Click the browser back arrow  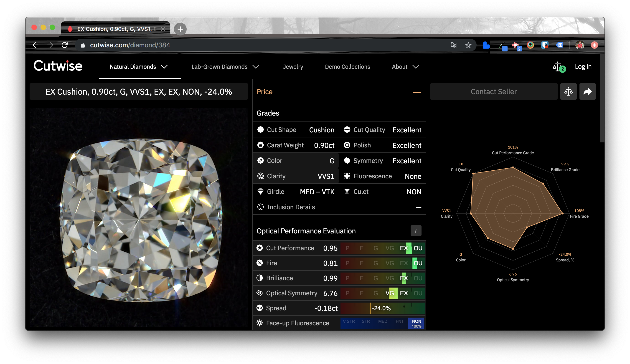click(x=36, y=45)
